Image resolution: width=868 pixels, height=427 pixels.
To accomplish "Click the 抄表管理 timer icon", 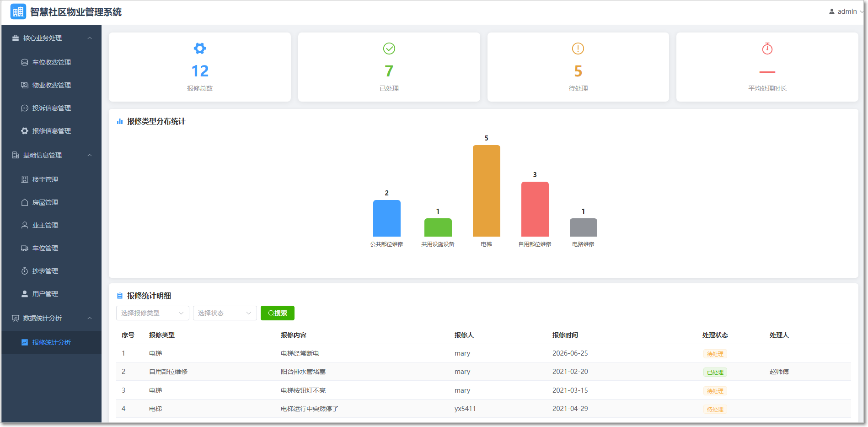I will click(x=25, y=271).
